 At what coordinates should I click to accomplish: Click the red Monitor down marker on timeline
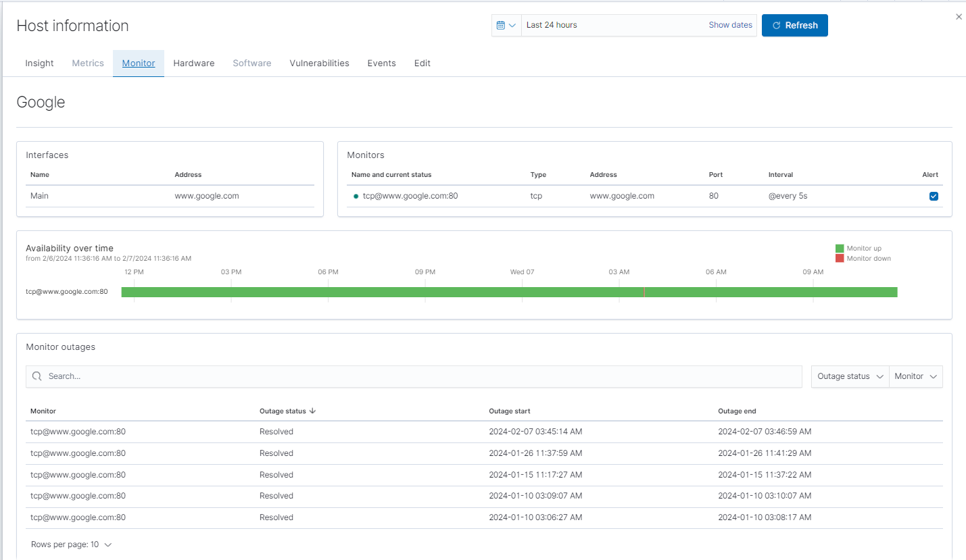[644, 292]
